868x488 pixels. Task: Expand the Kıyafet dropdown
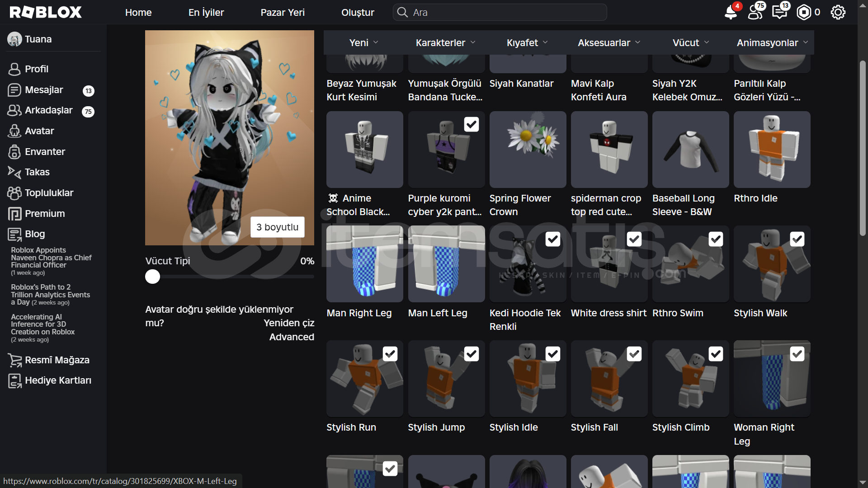(x=527, y=42)
